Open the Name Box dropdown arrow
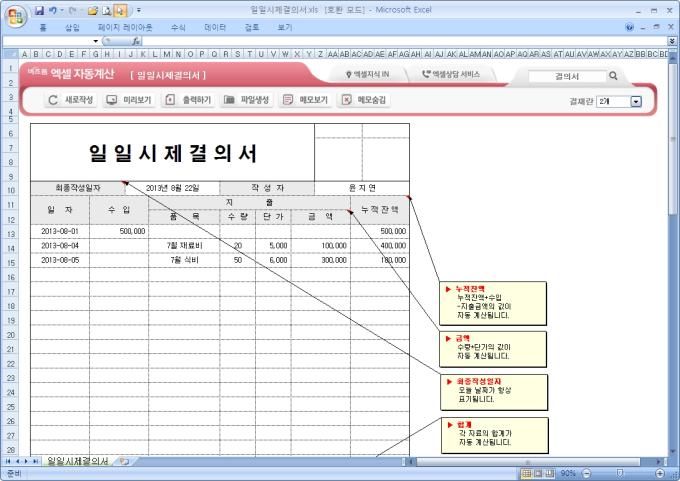 pos(95,41)
